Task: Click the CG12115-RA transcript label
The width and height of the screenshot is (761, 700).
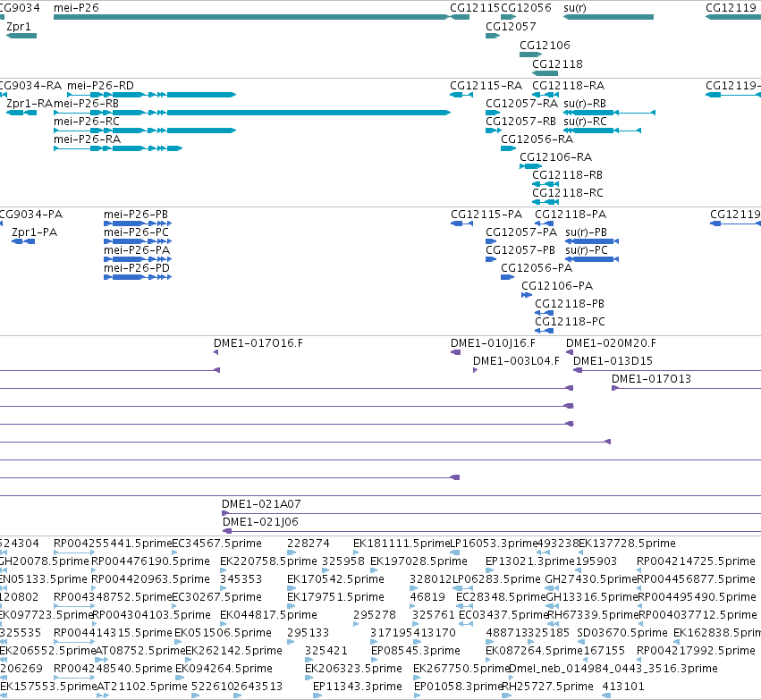Action: point(486,86)
